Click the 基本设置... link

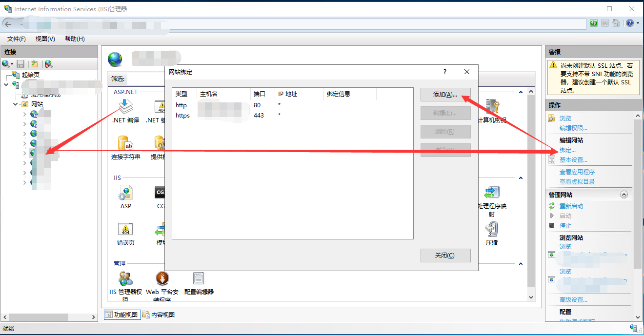pyautogui.click(x=573, y=160)
